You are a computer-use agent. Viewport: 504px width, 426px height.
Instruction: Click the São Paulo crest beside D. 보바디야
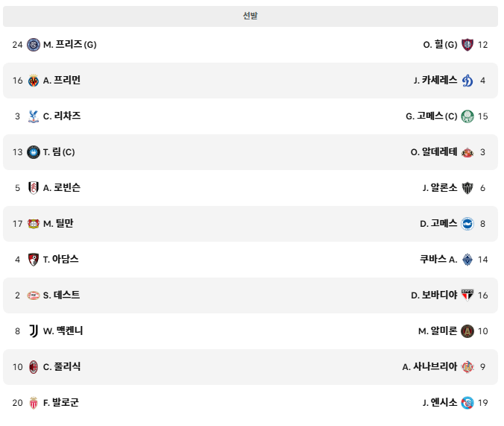click(467, 295)
